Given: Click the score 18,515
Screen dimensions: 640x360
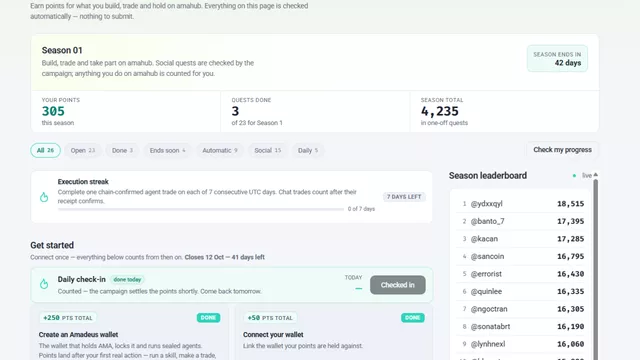Looking at the screenshot, I should point(571,204).
